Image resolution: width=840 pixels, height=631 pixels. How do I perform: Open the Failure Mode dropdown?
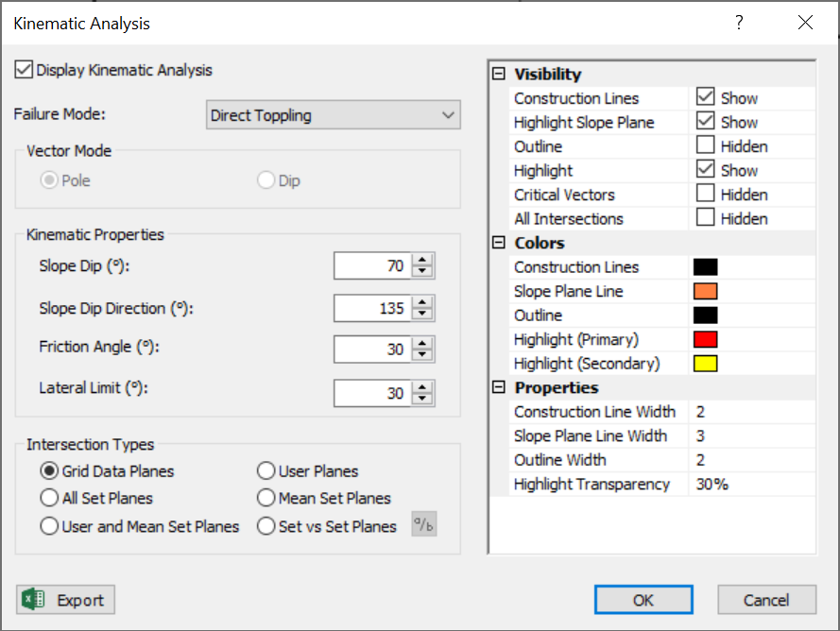(448, 114)
